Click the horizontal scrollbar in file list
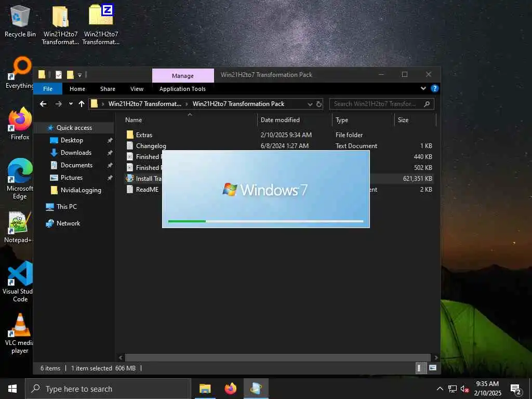Screen dimensions: 532x399 pos(278,357)
